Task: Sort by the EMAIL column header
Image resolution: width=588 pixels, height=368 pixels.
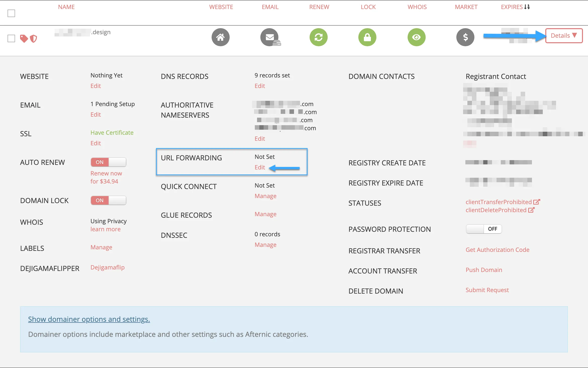Action: (270, 7)
